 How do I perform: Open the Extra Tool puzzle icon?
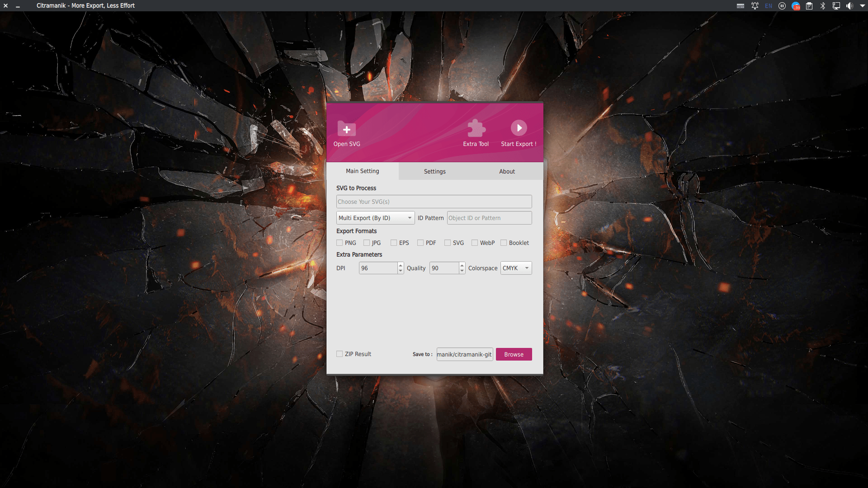point(476,128)
